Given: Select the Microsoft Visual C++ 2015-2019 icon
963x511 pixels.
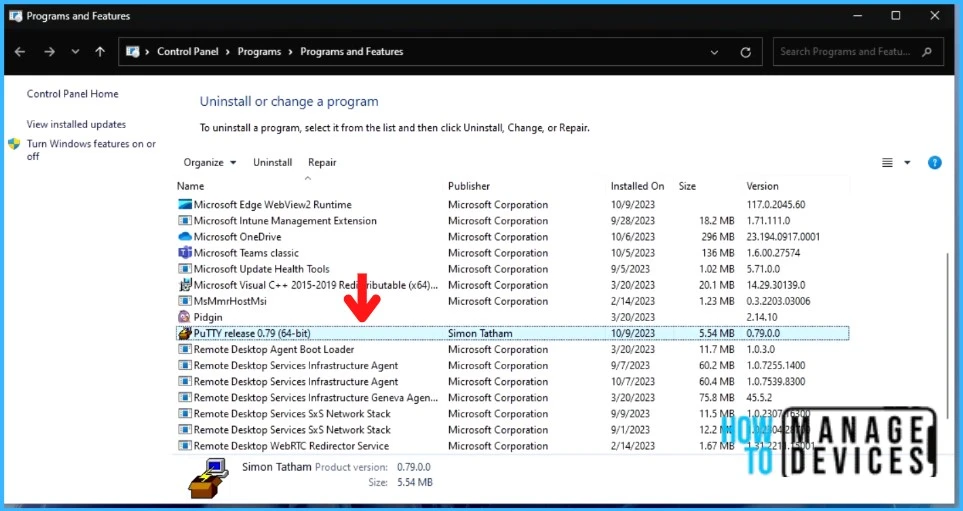Looking at the screenshot, I should tap(185, 285).
